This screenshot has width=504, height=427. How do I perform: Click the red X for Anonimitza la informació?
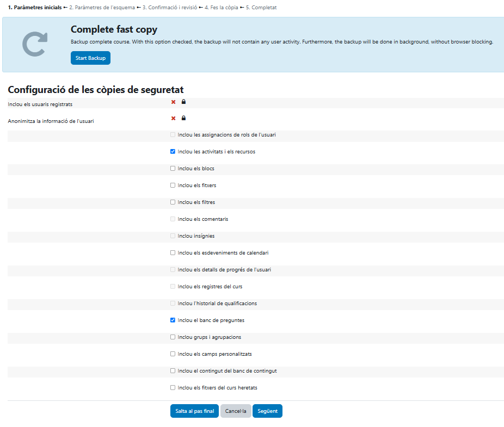(x=173, y=118)
